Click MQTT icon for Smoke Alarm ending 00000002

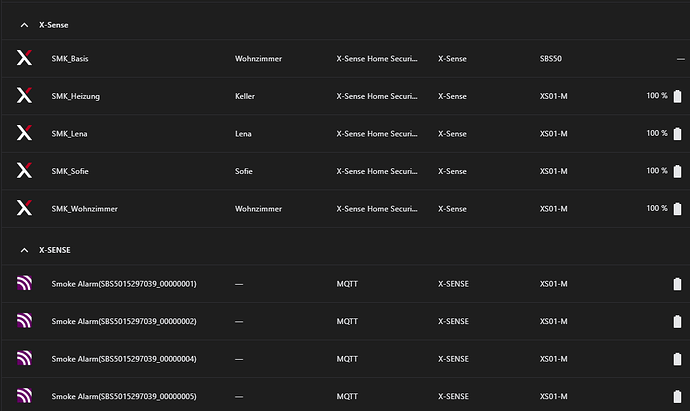coord(24,320)
